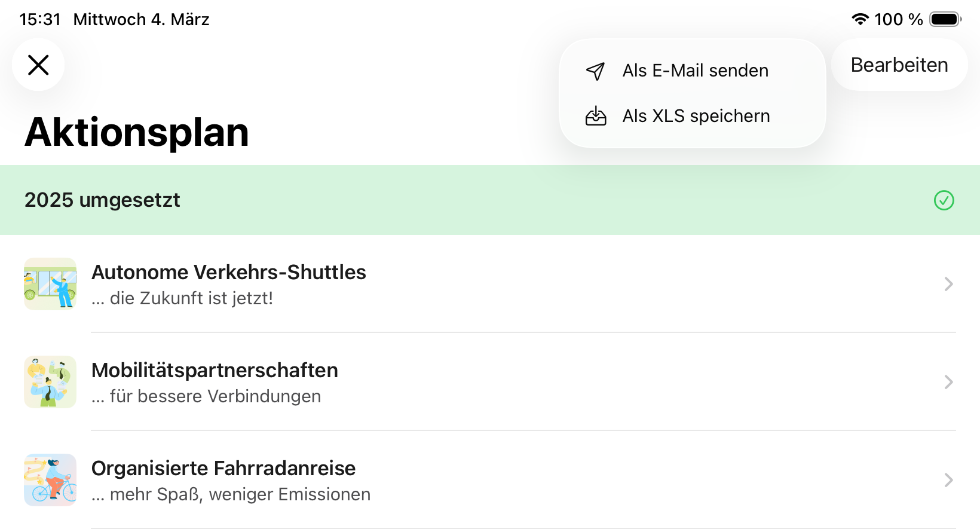The height and width of the screenshot is (529, 980).
Task: Click the paper plane send icon
Action: (595, 71)
